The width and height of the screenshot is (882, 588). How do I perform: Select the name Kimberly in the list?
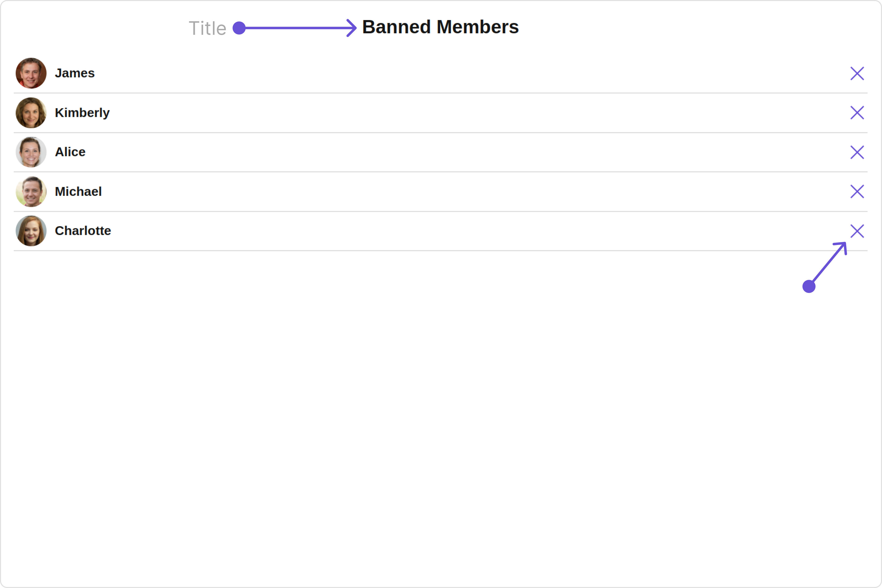pos(82,112)
